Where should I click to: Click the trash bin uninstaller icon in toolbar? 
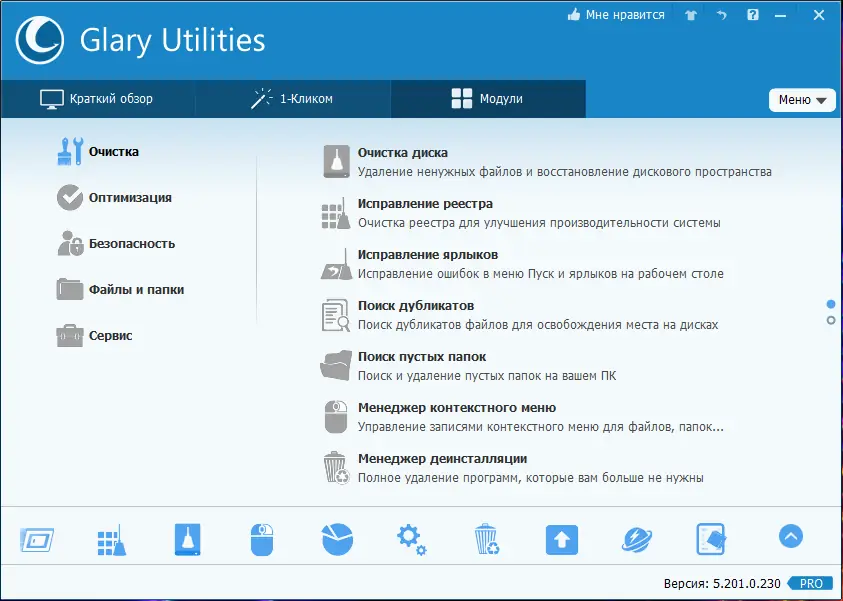(x=486, y=538)
